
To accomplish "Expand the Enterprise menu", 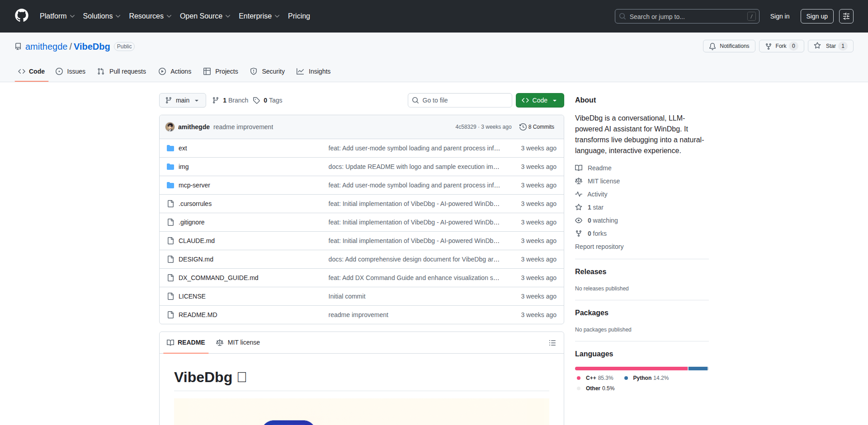I will [259, 16].
